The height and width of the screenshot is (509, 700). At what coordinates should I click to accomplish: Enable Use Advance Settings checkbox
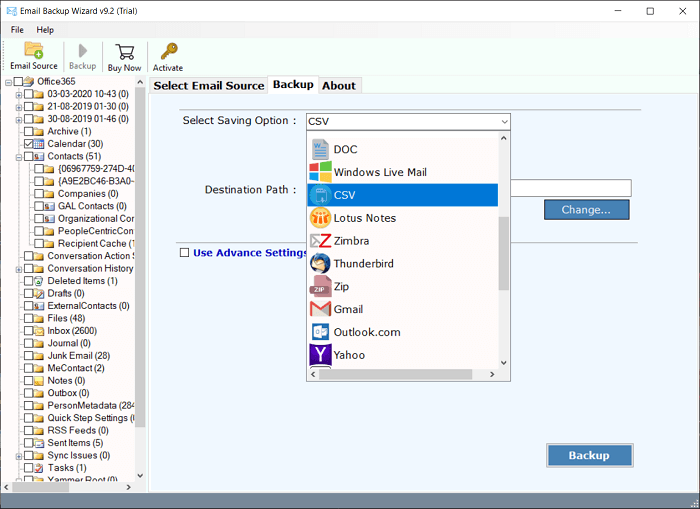point(184,253)
